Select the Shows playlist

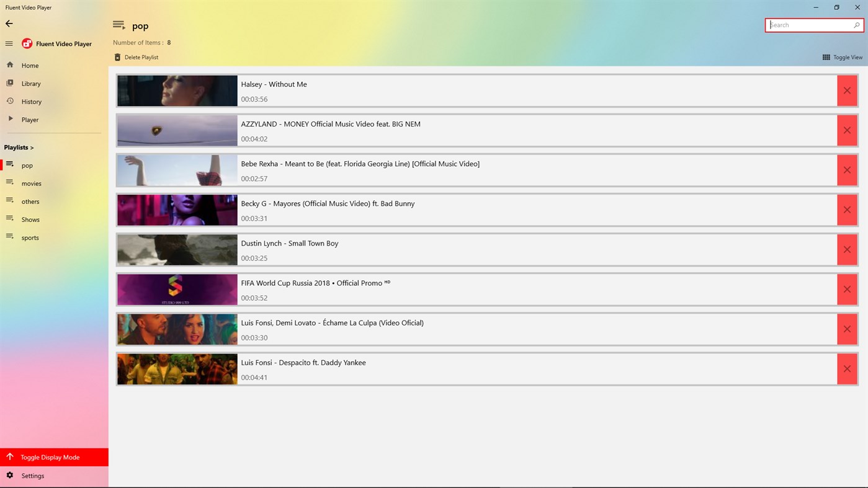[30, 219]
